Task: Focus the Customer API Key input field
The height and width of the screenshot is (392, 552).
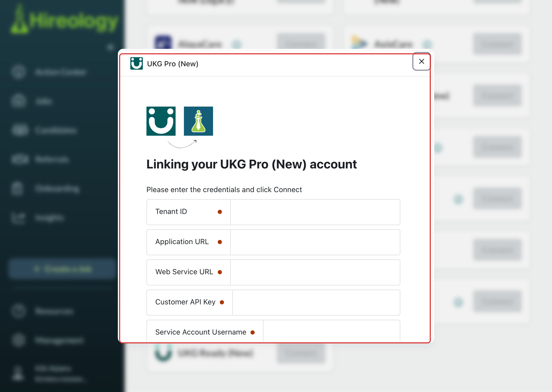Action: tap(316, 303)
